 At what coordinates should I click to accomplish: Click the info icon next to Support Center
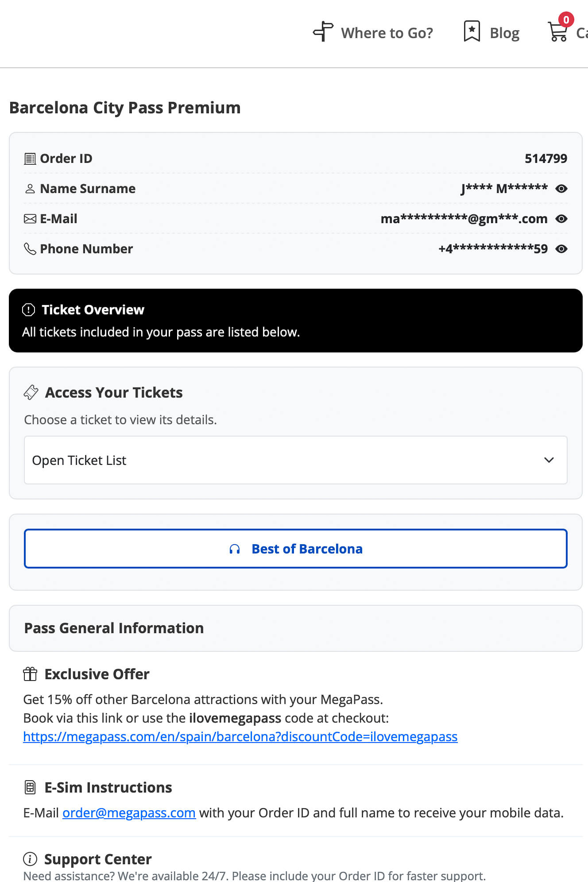30,859
